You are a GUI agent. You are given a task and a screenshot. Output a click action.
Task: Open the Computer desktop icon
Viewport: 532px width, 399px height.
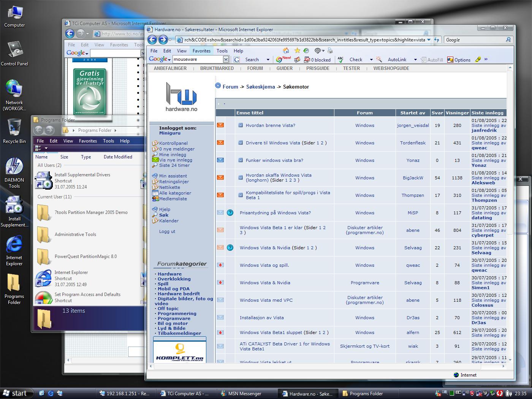coord(14,17)
